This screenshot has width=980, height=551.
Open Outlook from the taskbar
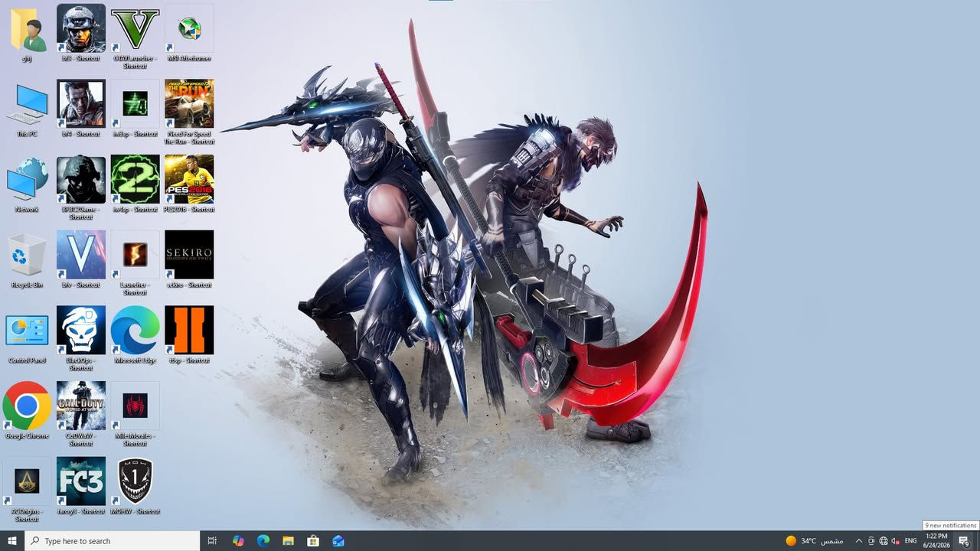coord(338,541)
